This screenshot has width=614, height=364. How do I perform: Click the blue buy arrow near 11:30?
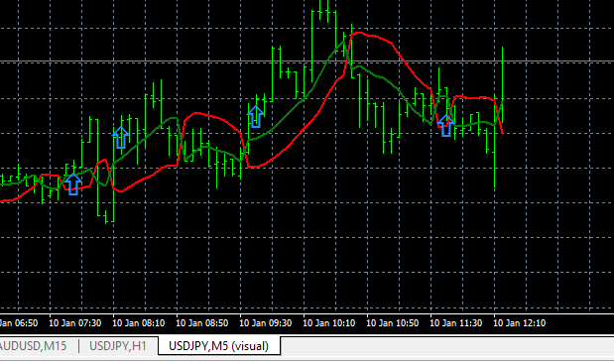click(445, 126)
